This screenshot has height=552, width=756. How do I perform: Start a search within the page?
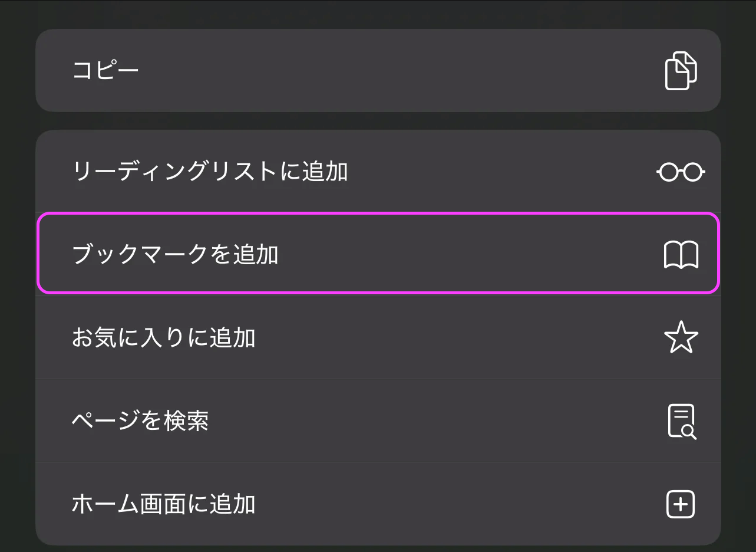(x=377, y=421)
